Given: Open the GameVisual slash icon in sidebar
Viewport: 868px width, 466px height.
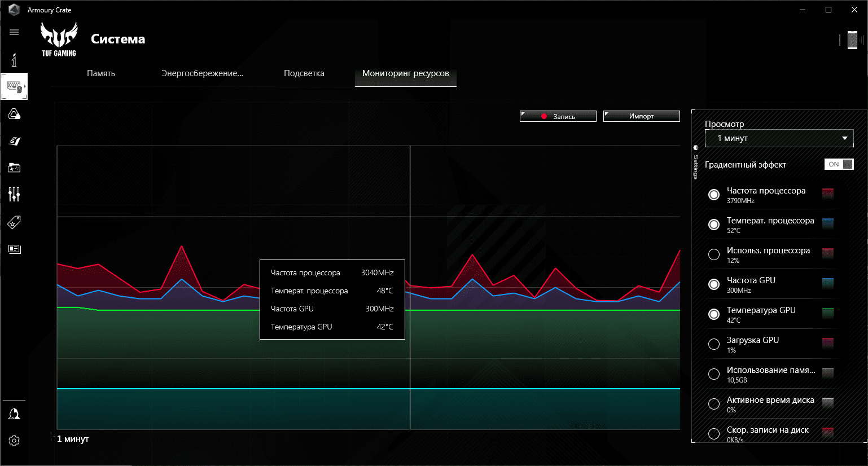Looking at the screenshot, I should coord(14,141).
